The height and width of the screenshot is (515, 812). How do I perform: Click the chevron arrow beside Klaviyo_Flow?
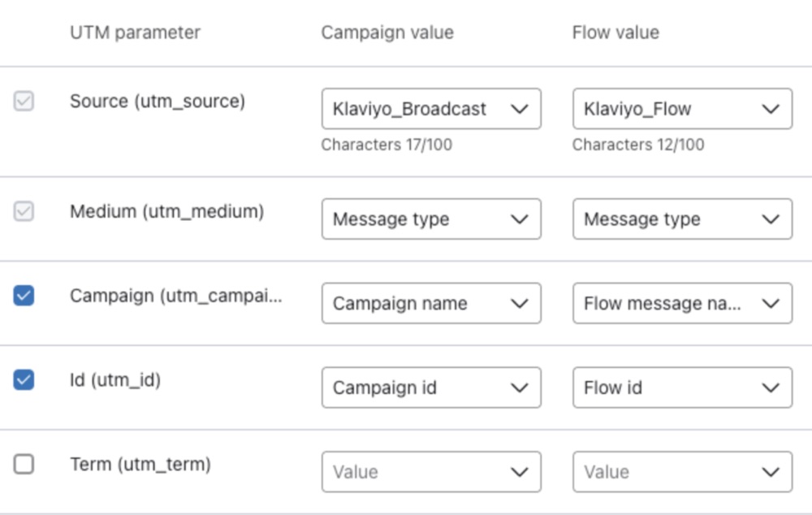click(771, 109)
